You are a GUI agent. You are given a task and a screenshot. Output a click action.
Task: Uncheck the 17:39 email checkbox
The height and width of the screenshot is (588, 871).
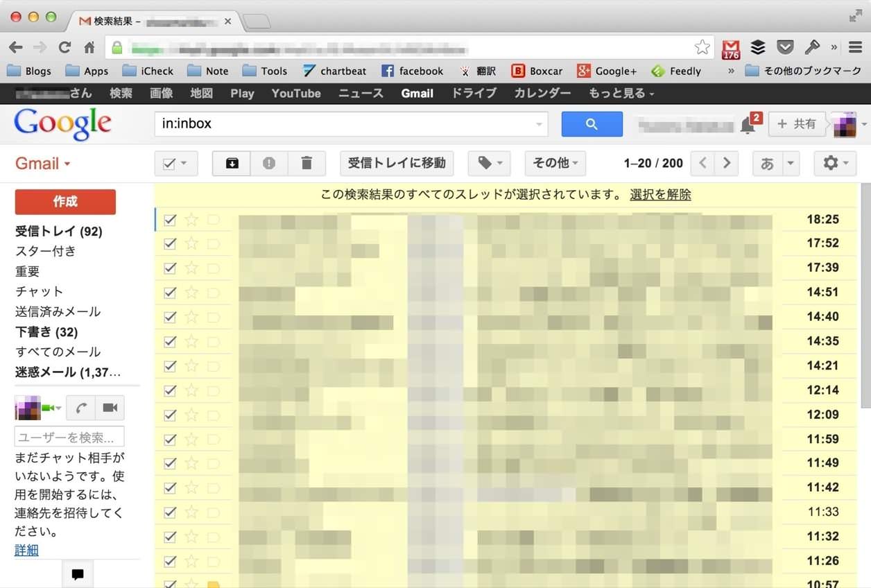[170, 268]
